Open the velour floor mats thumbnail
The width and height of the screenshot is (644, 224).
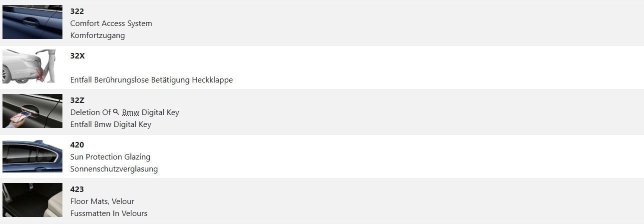pyautogui.click(x=32, y=200)
